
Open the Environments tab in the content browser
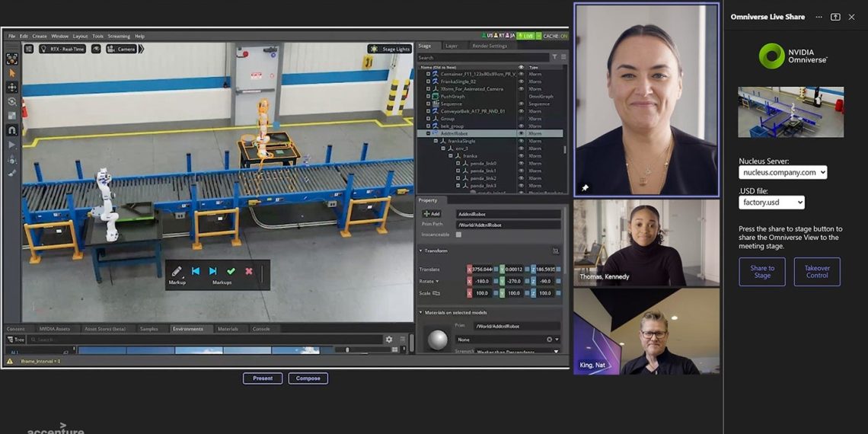pyautogui.click(x=187, y=329)
